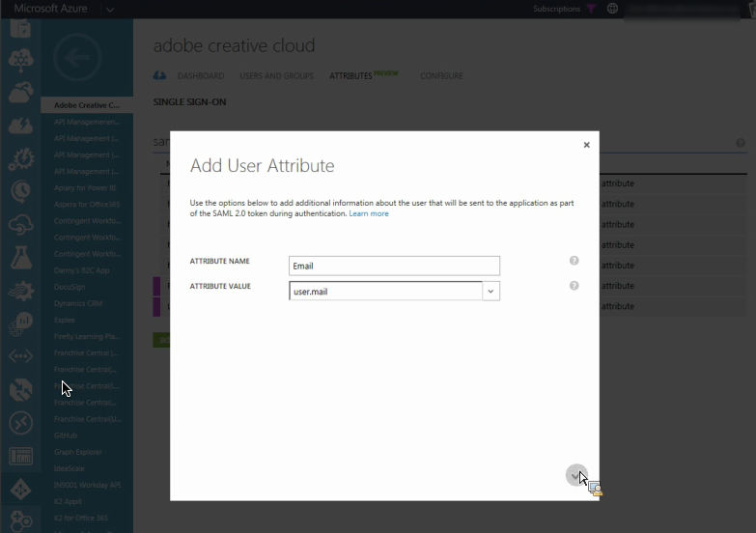
Task: Close the Add User Attribute dialog
Action: click(x=586, y=145)
